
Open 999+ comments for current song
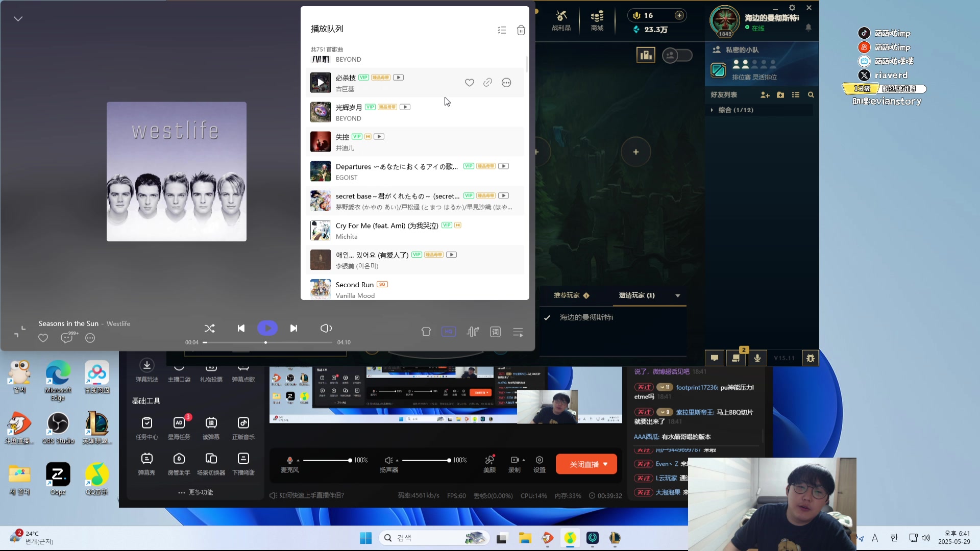[x=67, y=337]
